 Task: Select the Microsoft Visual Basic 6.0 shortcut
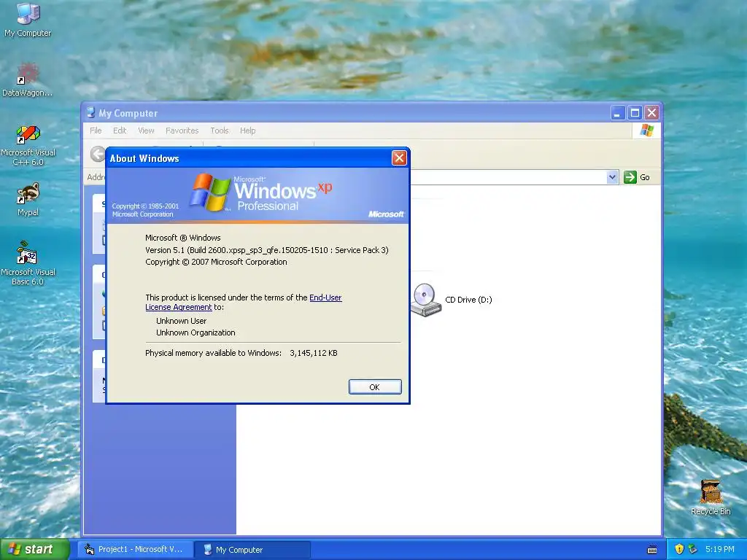28,263
